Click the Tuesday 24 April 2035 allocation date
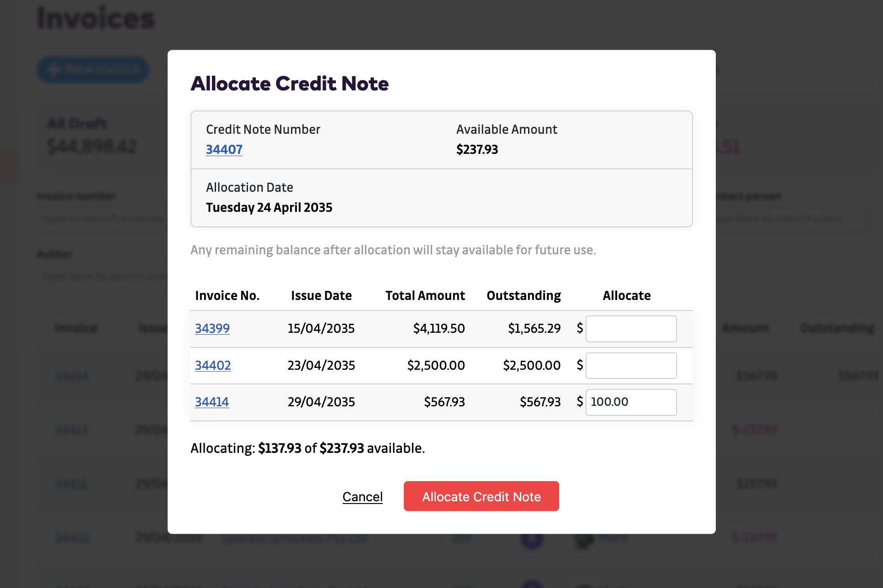This screenshot has height=588, width=883. click(x=269, y=208)
